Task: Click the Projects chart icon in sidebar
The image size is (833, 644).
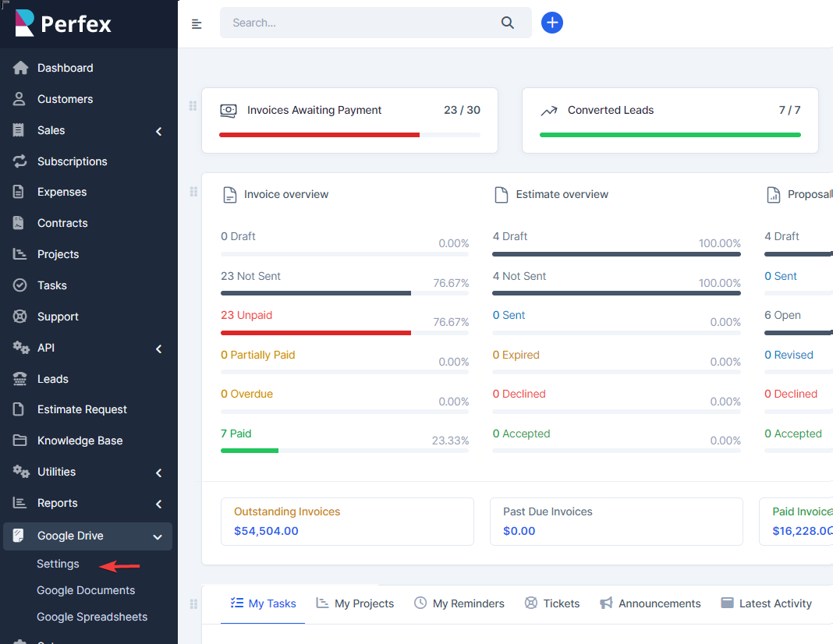Action: click(20, 254)
